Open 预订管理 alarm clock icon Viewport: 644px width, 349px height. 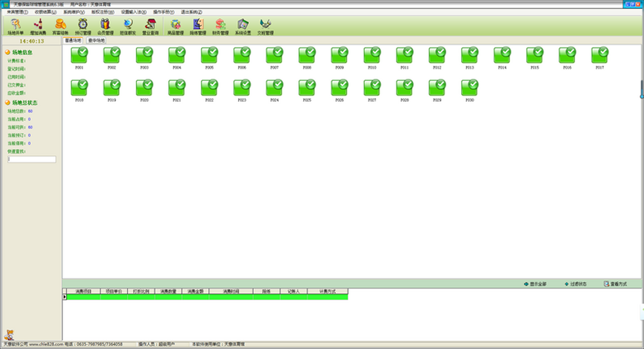tap(83, 26)
